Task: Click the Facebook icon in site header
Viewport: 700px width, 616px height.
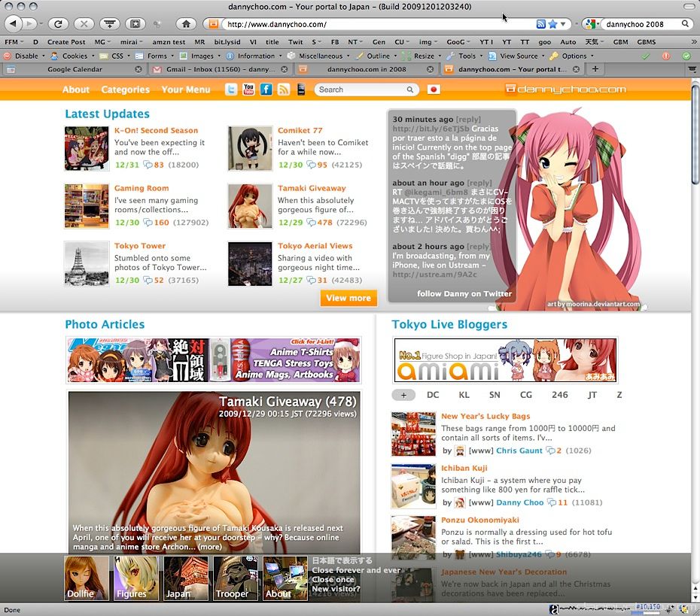Action: point(266,90)
